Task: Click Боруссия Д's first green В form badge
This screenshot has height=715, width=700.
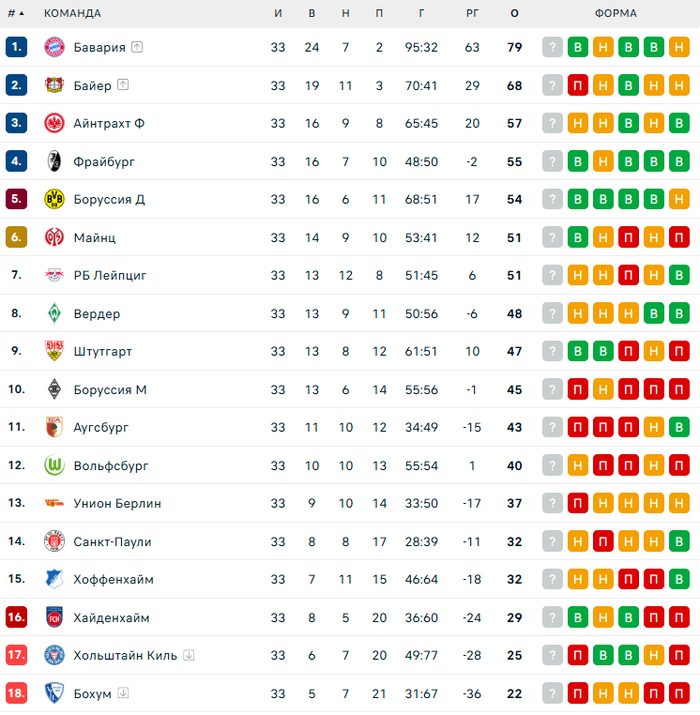Action: click(x=578, y=199)
